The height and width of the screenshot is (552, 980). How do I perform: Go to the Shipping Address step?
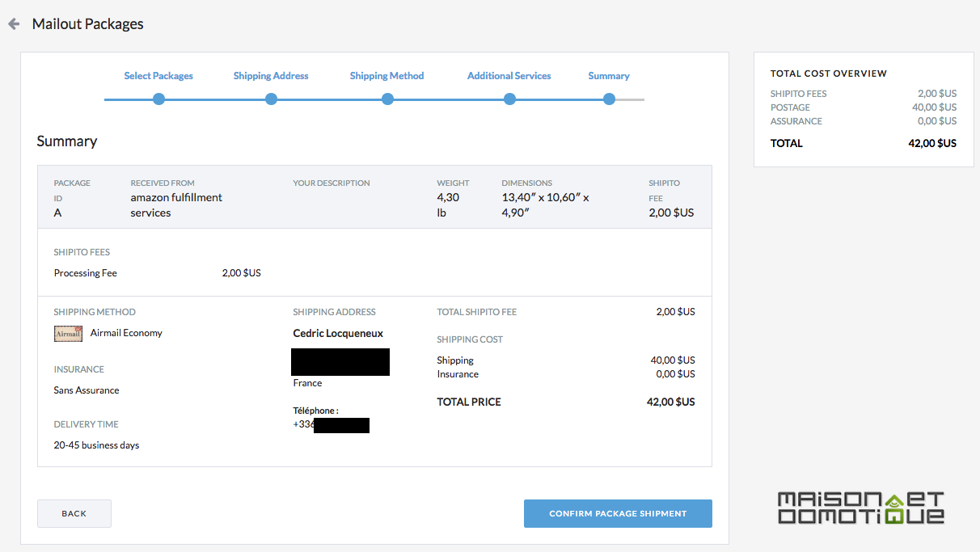click(271, 76)
